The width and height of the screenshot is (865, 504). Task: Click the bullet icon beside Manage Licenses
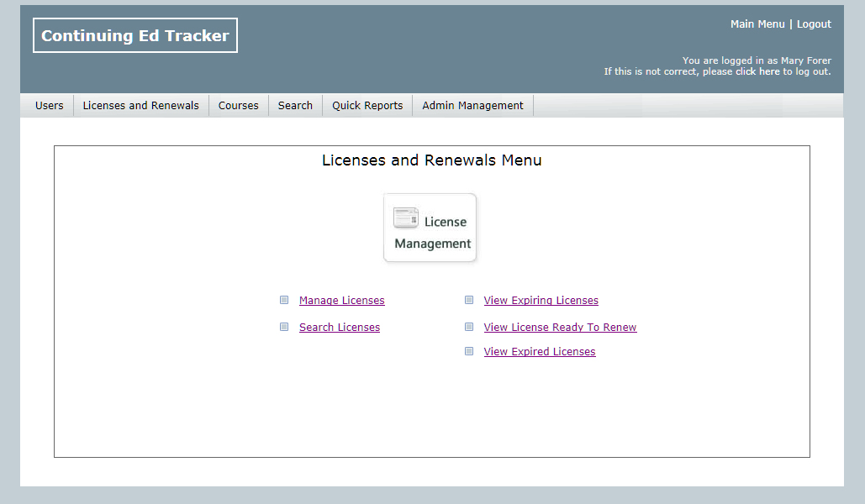tap(284, 300)
